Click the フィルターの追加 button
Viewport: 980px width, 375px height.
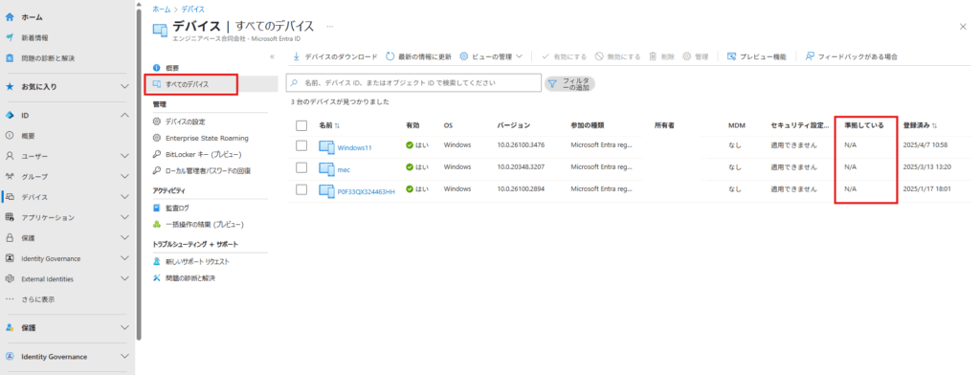pyautogui.click(x=569, y=84)
